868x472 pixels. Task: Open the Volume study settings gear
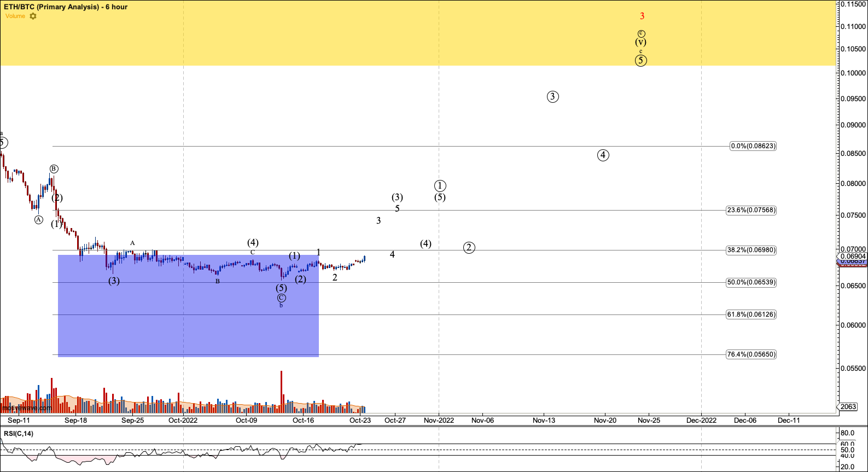pos(33,16)
